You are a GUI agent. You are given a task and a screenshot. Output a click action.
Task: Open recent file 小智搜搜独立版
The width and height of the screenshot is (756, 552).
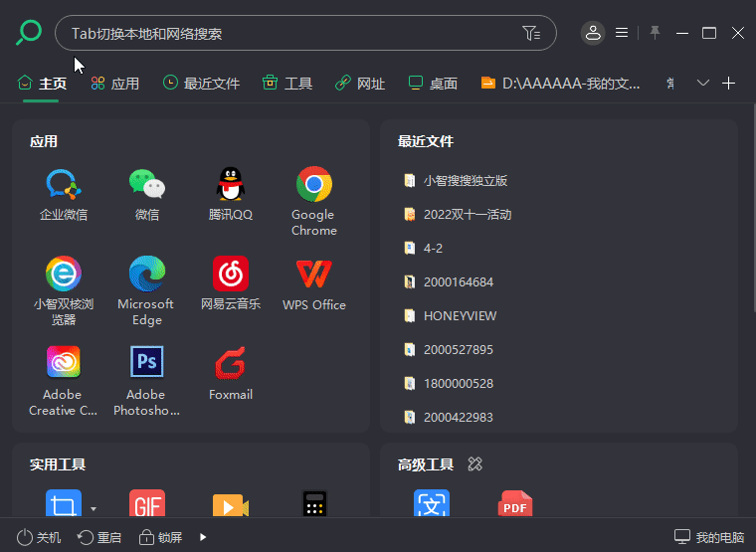456,181
